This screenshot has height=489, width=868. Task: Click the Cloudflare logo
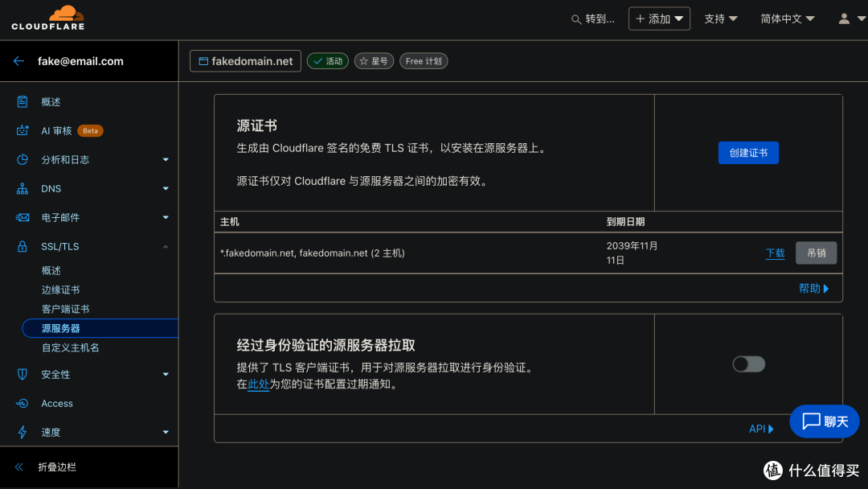[x=47, y=18]
